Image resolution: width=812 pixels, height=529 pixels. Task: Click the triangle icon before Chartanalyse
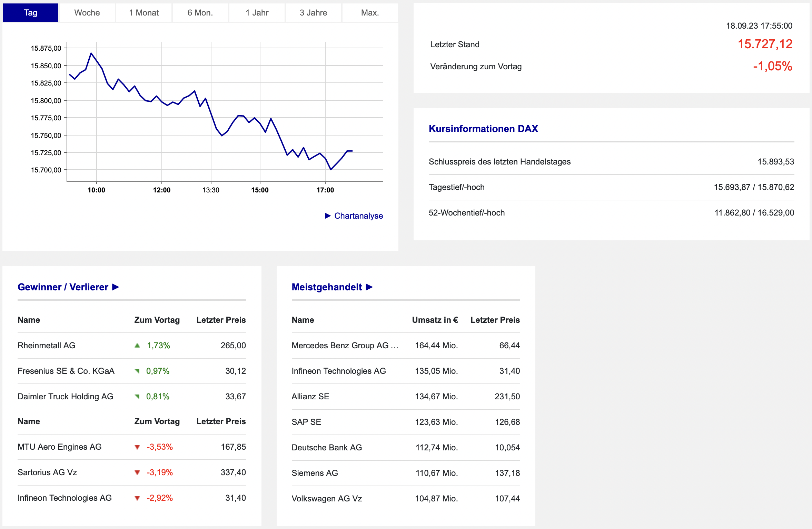(328, 216)
